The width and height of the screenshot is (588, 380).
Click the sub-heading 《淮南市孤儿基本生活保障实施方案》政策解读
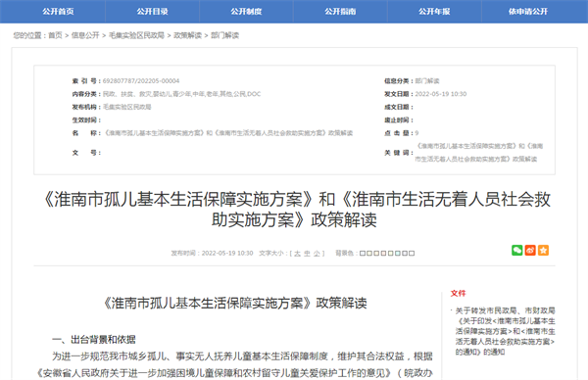(235, 303)
